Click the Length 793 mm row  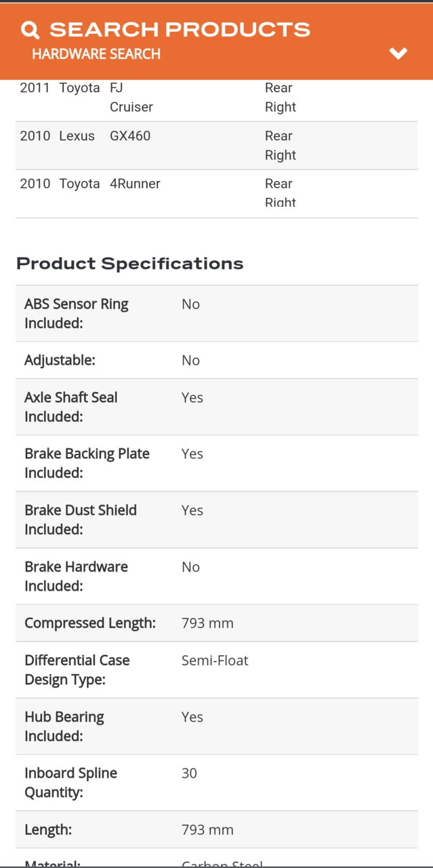(217, 829)
